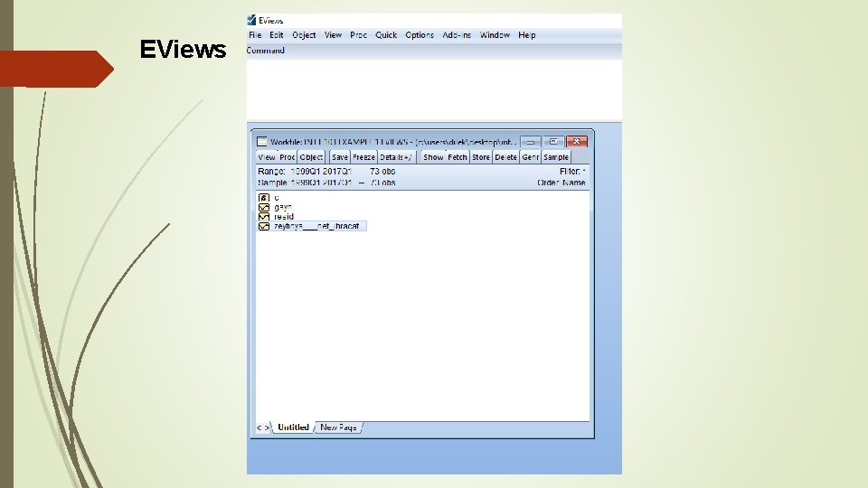Open the Options menu
868x488 pixels.
pyautogui.click(x=420, y=35)
